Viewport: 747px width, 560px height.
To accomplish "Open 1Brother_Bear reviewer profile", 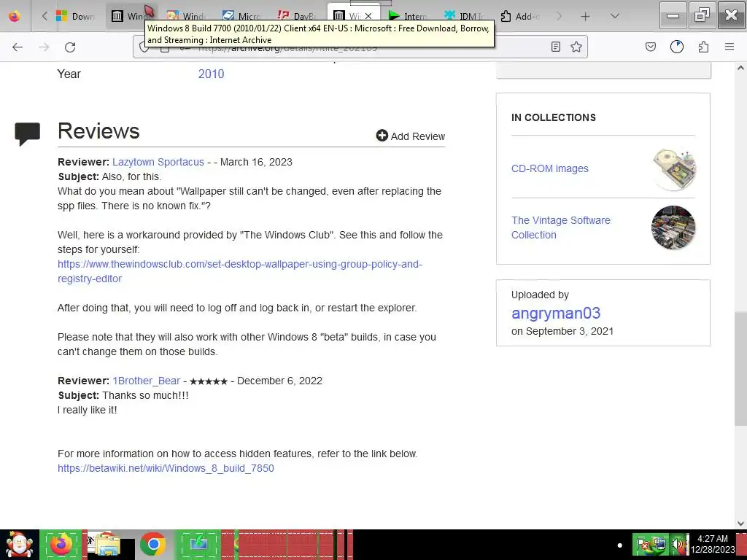I will (146, 381).
